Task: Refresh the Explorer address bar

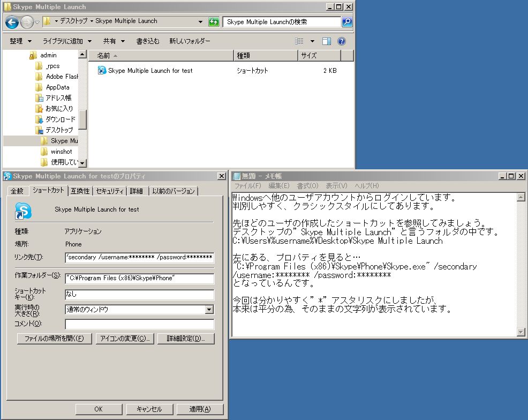Action: click(x=214, y=22)
